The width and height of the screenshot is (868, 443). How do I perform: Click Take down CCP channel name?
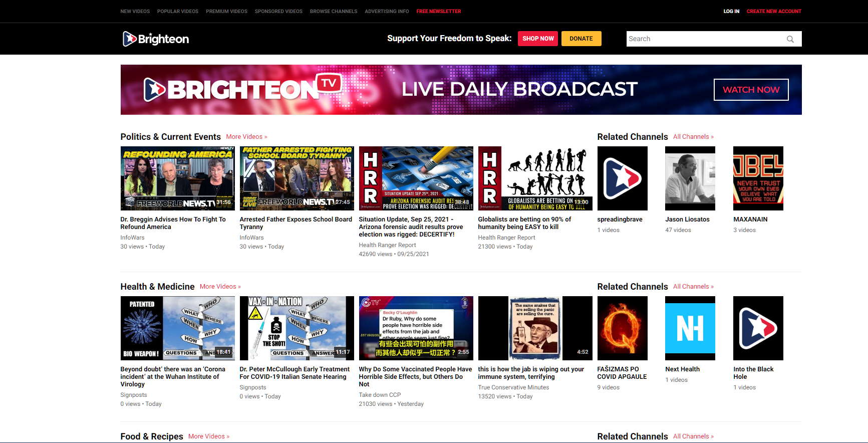(380, 395)
